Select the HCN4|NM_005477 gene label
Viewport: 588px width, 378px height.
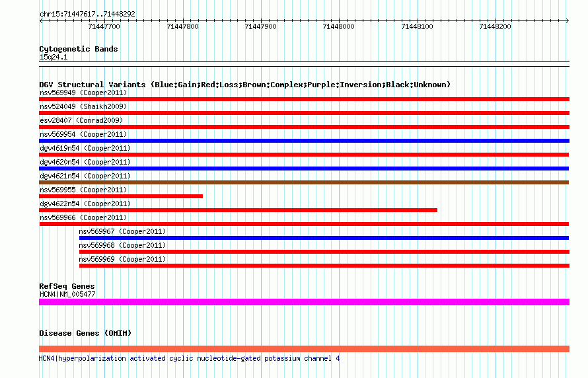[x=67, y=294]
